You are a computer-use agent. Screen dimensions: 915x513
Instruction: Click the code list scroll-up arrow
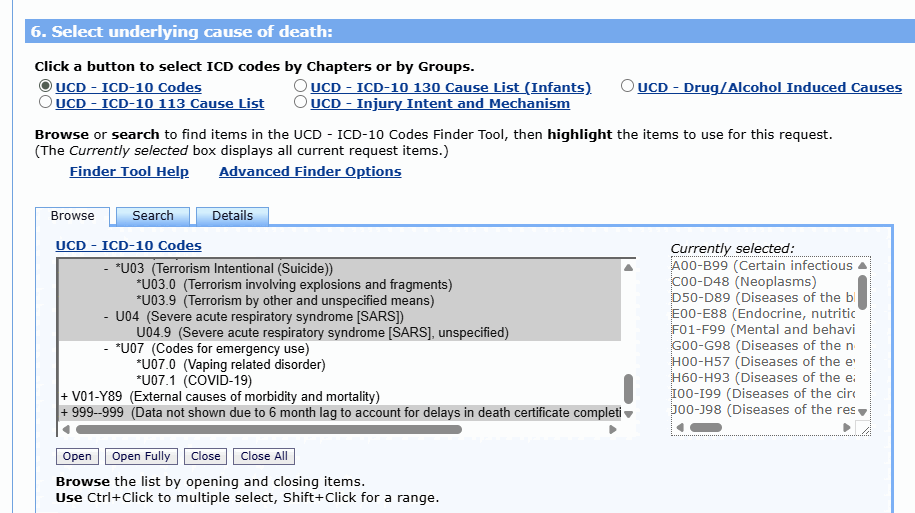(x=629, y=268)
